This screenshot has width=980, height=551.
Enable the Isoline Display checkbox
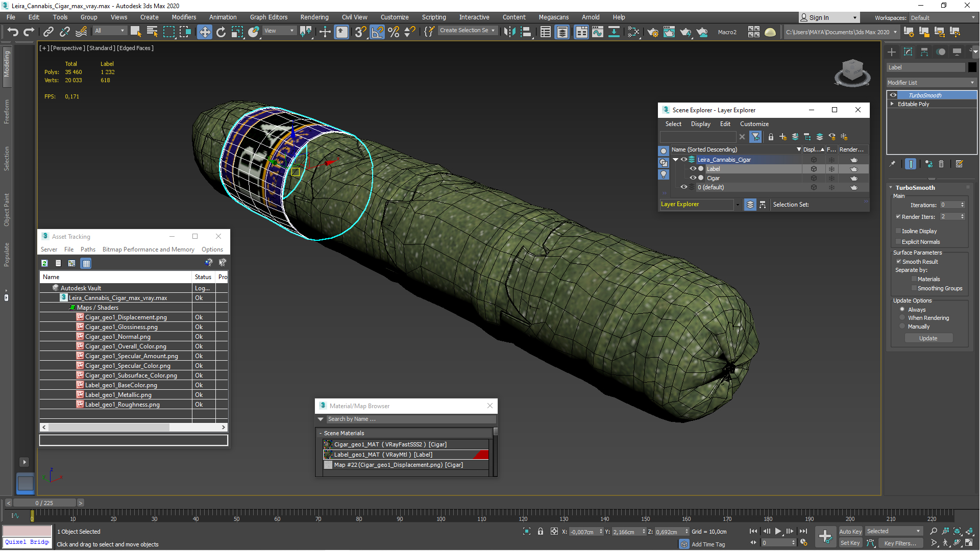898,231
